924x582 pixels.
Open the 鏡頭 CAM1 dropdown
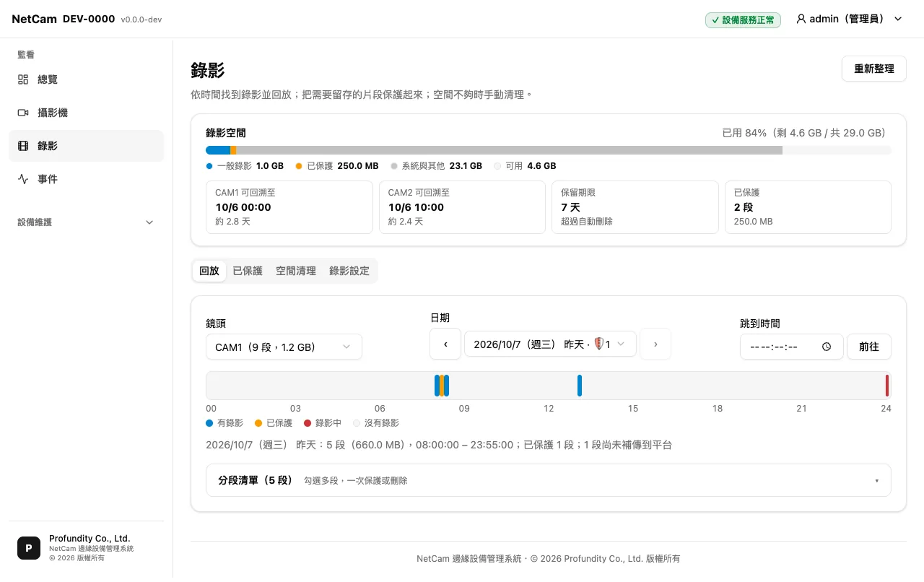284,347
